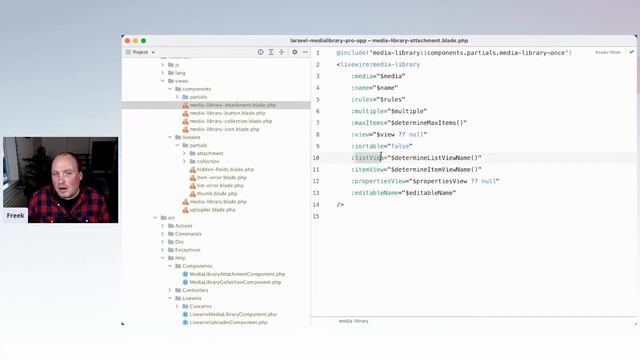This screenshot has width=640, height=360.
Task: Expand the Concerns folder
Action: click(177, 306)
